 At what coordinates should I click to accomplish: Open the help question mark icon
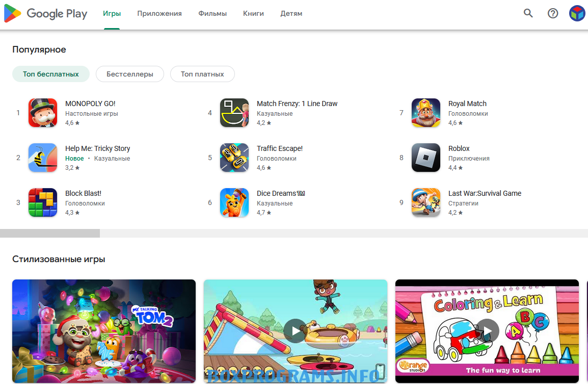pos(553,13)
